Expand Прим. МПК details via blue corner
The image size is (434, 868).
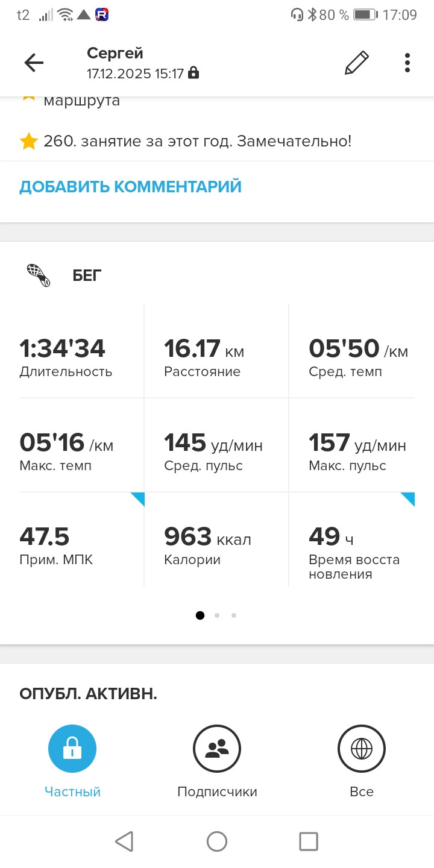139,497
